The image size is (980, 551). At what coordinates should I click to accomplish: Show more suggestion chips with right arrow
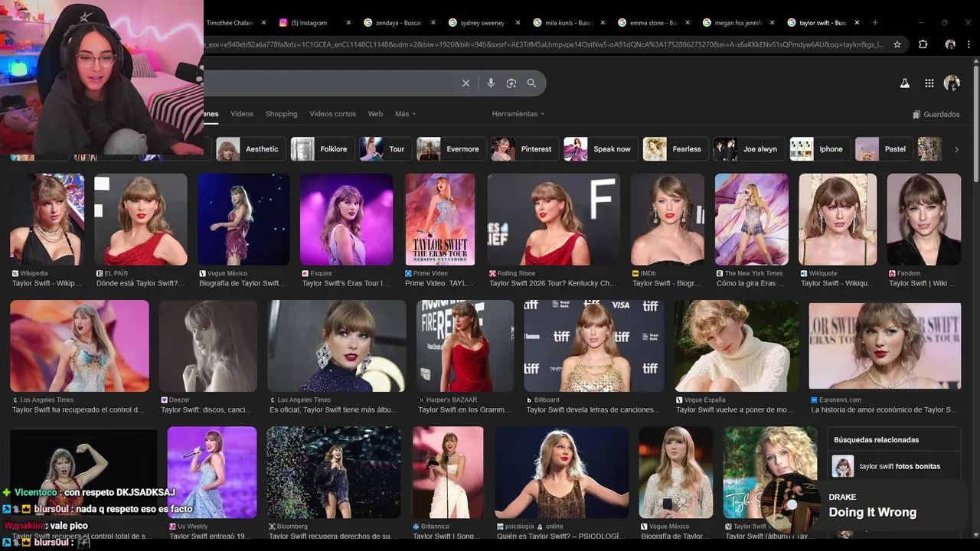pos(955,149)
